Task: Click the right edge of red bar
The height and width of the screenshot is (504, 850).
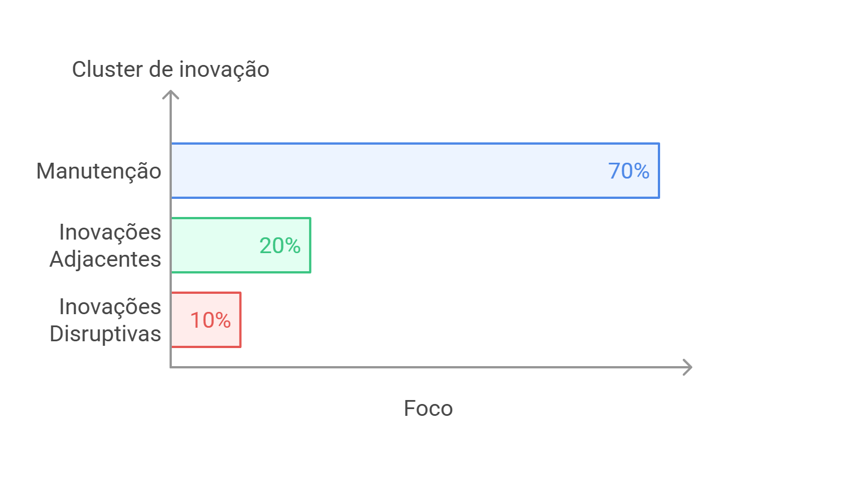Action: (241, 320)
